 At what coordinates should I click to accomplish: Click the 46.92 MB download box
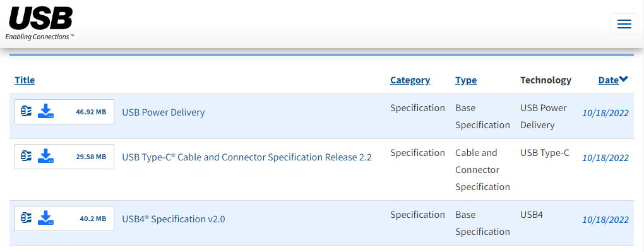(64, 111)
